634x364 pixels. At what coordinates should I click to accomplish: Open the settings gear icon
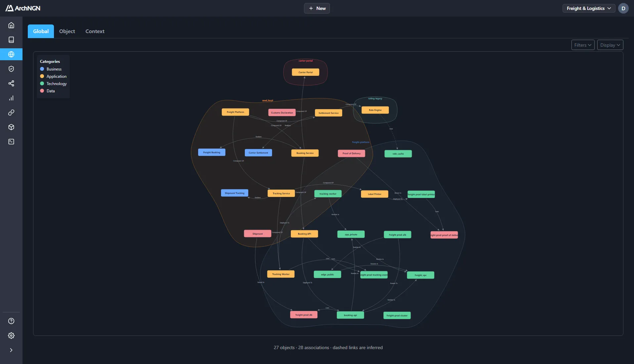(11, 336)
